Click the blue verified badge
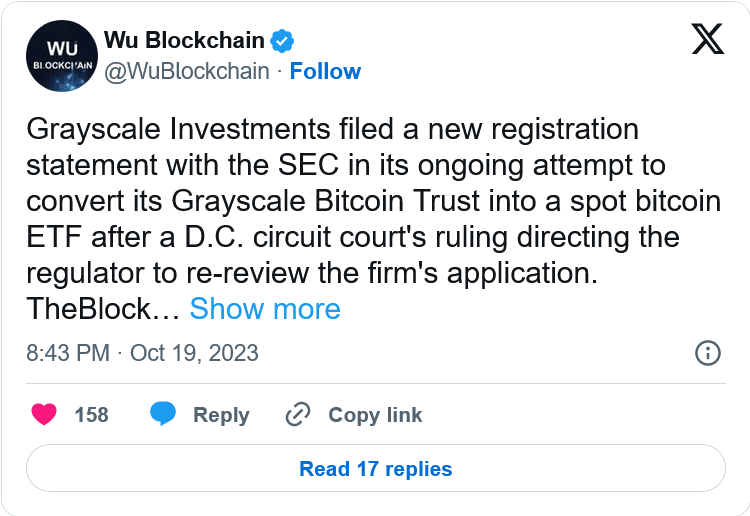 (x=283, y=42)
